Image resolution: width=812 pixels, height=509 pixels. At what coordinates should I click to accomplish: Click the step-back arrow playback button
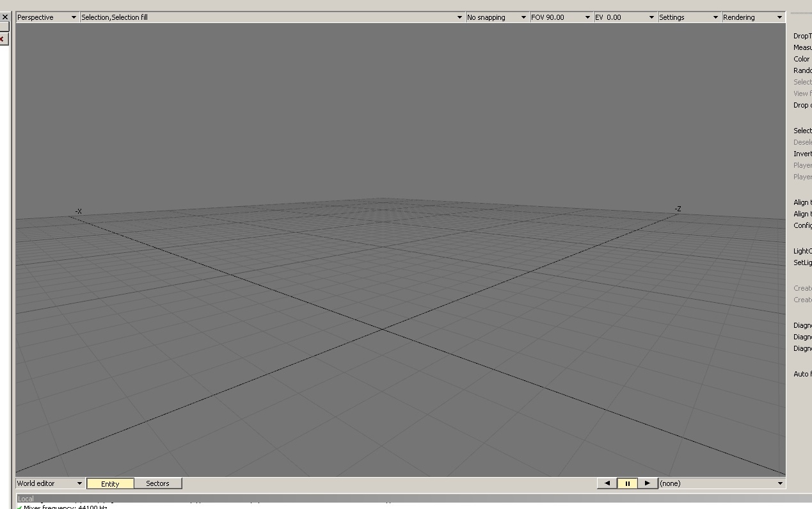pos(607,483)
